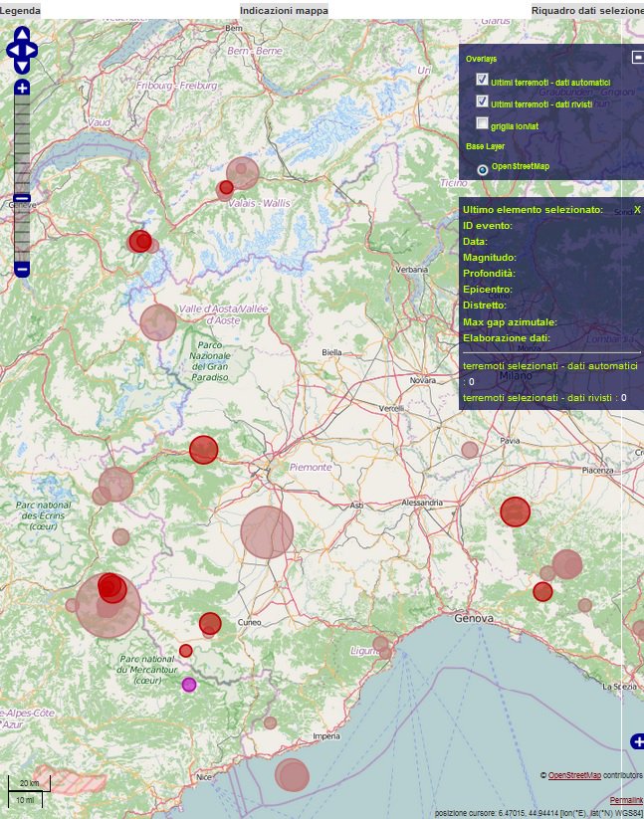644x819 pixels.
Task: Select the earthquake circle near Valle d'Aosta
Action: tap(158, 322)
